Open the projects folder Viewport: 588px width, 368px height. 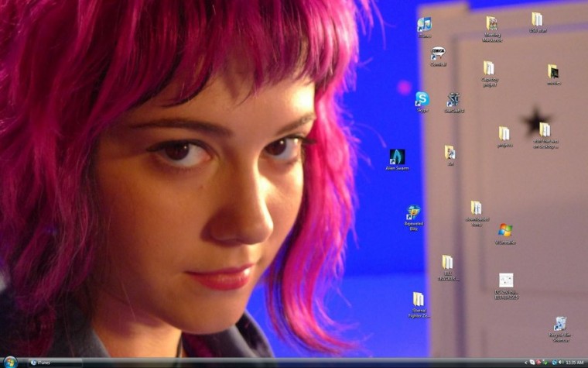pyautogui.click(x=504, y=136)
